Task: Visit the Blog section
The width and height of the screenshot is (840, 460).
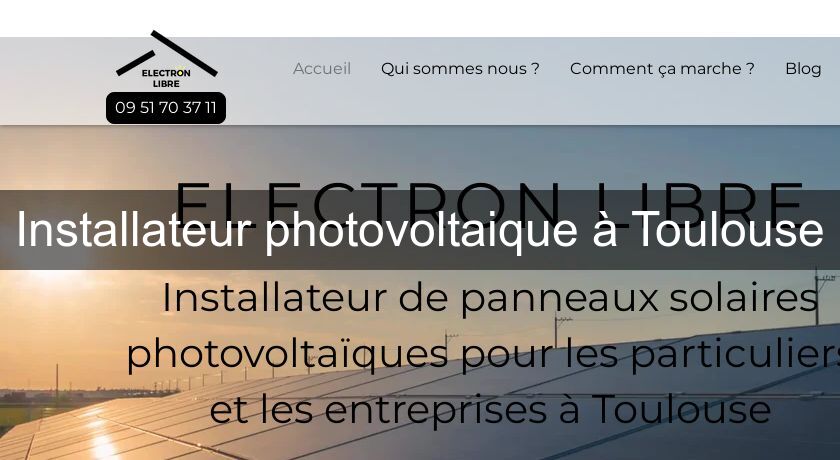Action: [x=803, y=69]
